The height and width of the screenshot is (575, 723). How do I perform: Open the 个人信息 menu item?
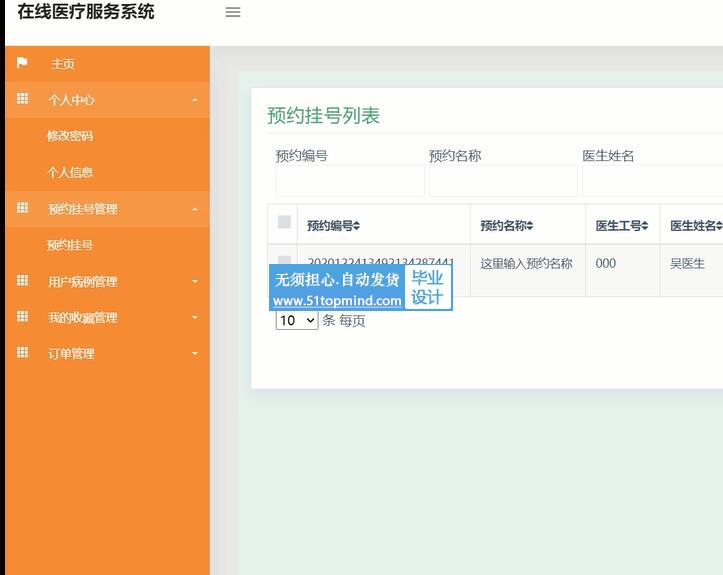click(x=70, y=172)
